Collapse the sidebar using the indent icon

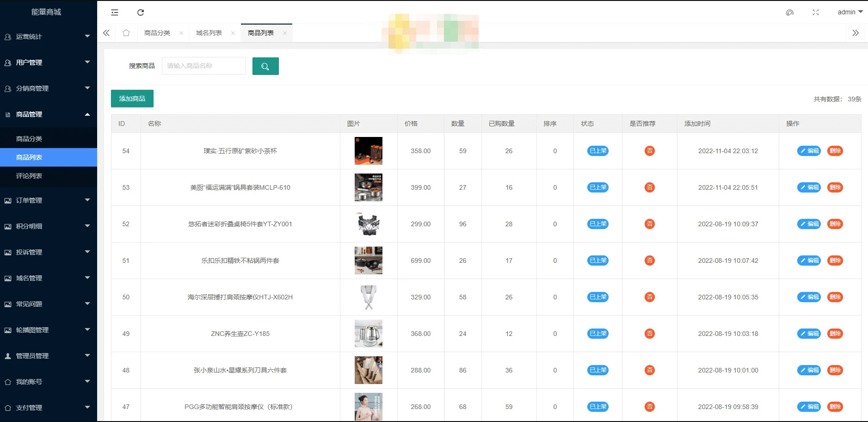click(115, 12)
